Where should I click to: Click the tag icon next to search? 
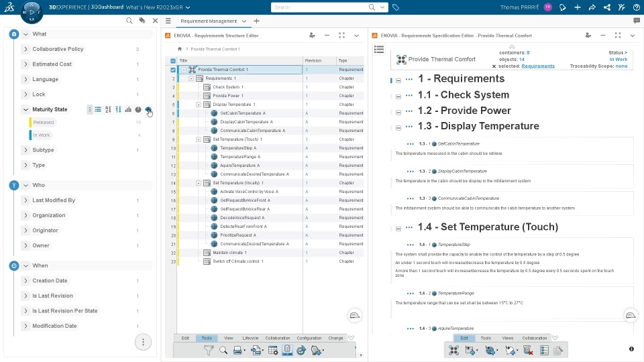(396, 7)
